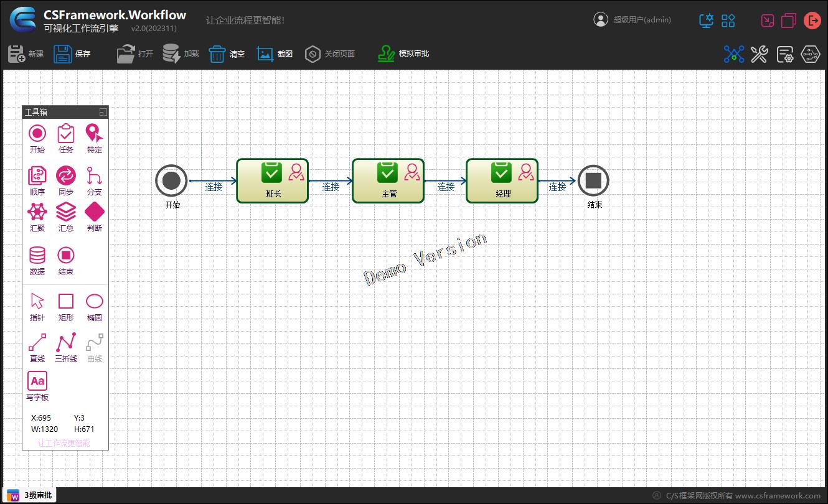Click the 保存 (Save) toolbar button

pyautogui.click(x=72, y=54)
